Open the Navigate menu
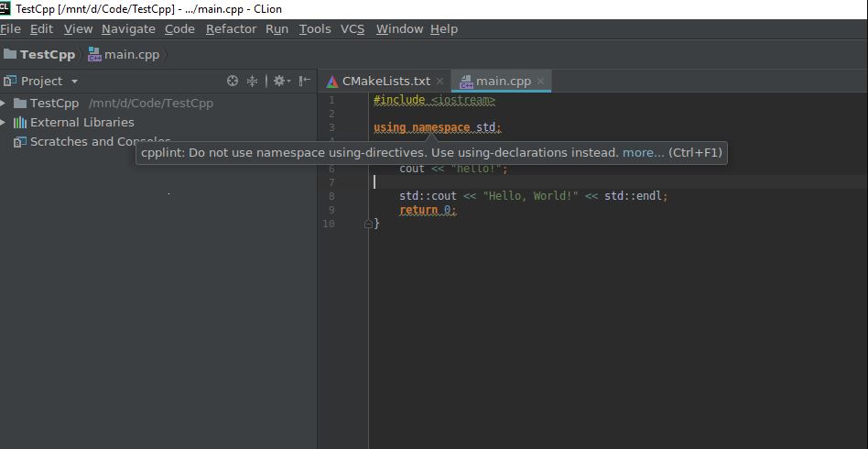Viewport: 868px width, 449px height. click(x=128, y=28)
